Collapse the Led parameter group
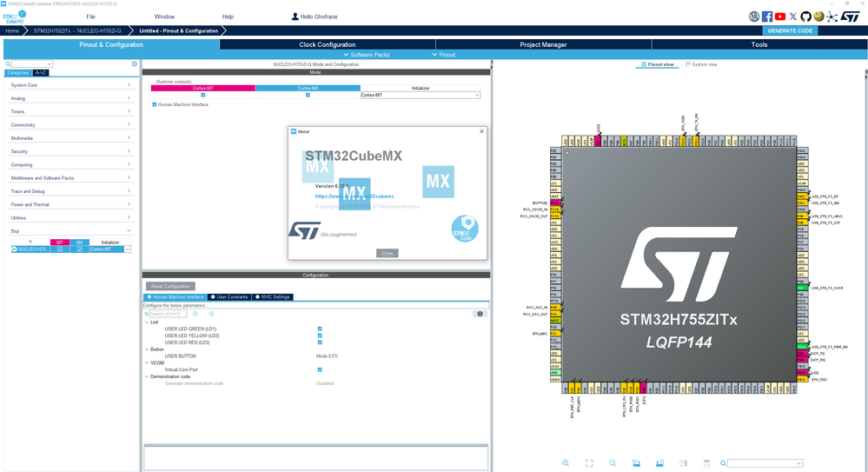868x472 pixels. click(x=147, y=322)
